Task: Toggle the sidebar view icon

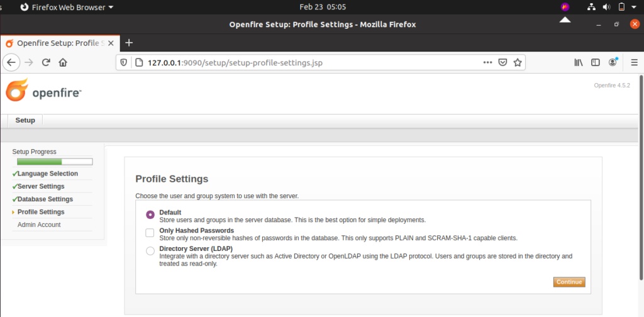Action: (596, 63)
